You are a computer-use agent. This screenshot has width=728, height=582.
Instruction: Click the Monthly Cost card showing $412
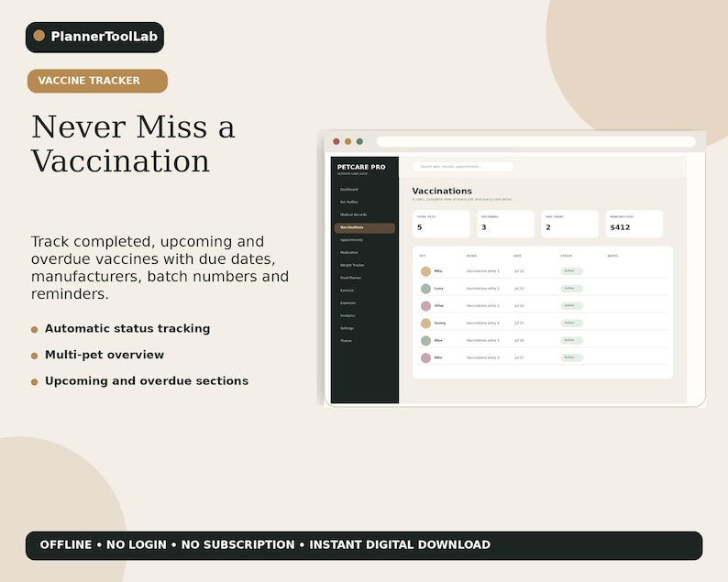(634, 224)
